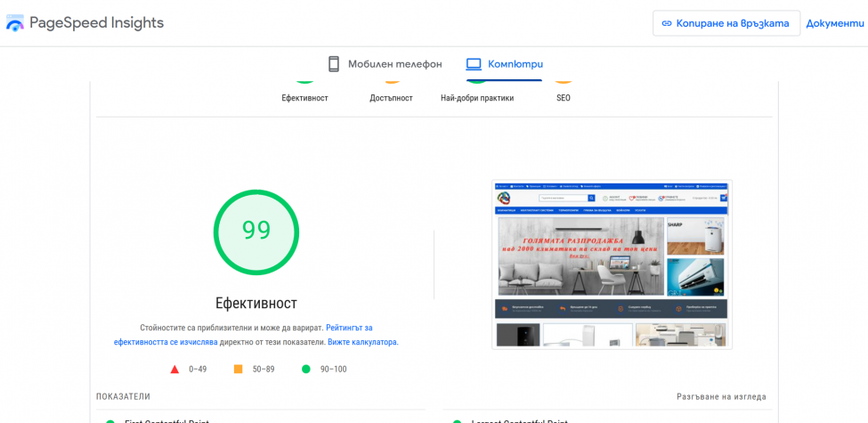
Task: Click Разгъване на изгледа to expand view
Action: point(721,397)
